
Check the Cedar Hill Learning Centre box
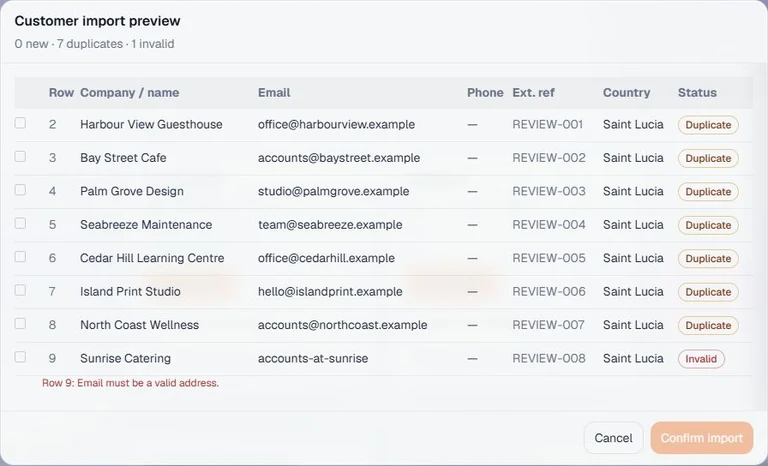coord(20,257)
